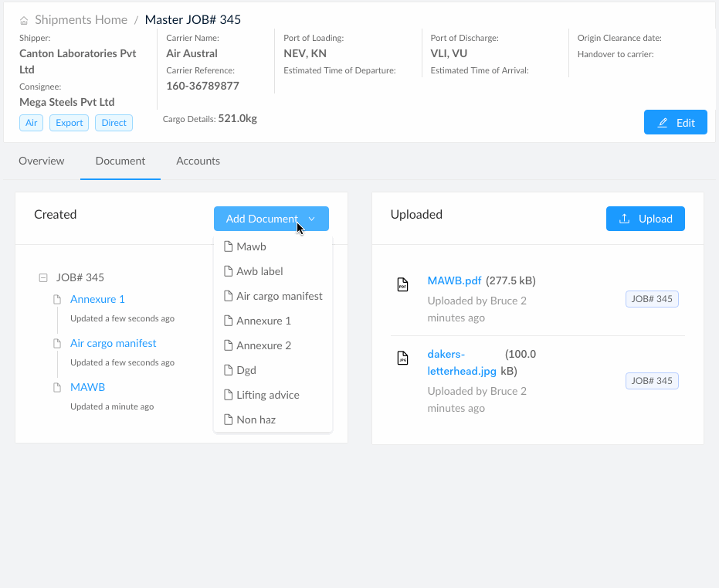
Task: Go to Shipments Home breadcrumb
Action: pos(81,20)
